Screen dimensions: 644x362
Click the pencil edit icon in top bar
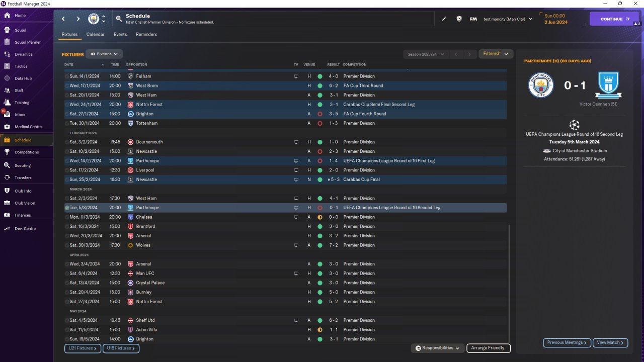[x=444, y=19]
